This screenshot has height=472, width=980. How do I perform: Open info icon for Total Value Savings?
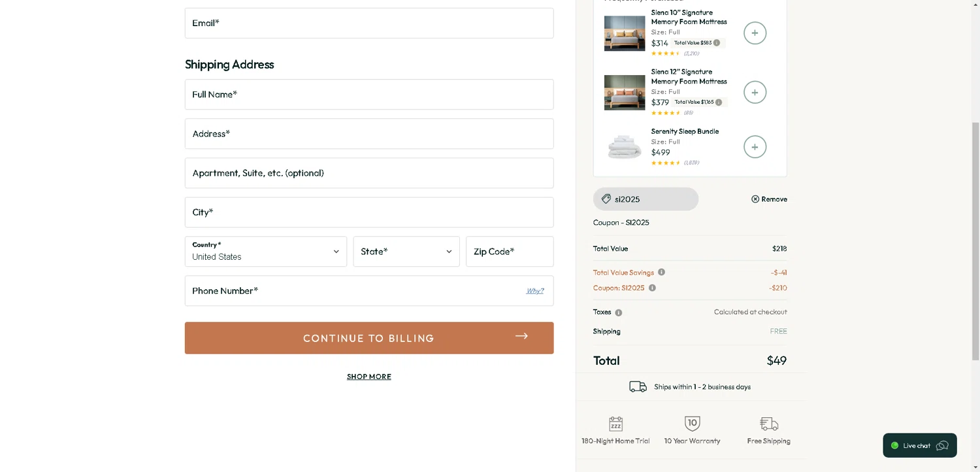[661, 272]
